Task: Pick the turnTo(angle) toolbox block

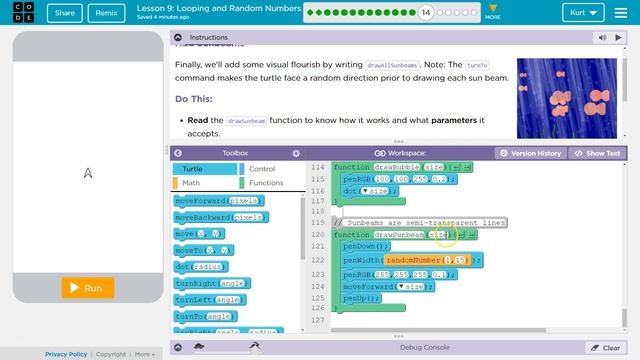Action: 205,316
